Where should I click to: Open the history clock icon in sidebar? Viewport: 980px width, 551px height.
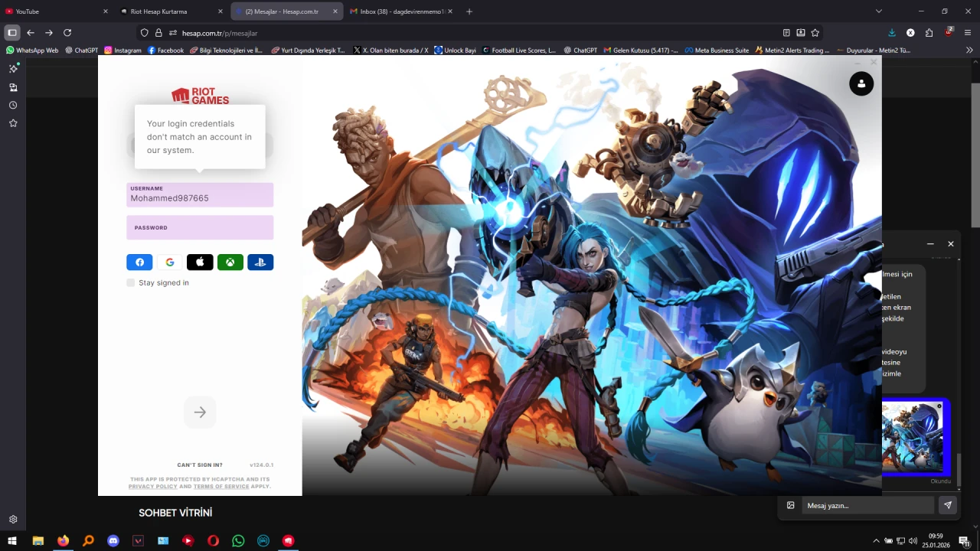coord(13,105)
